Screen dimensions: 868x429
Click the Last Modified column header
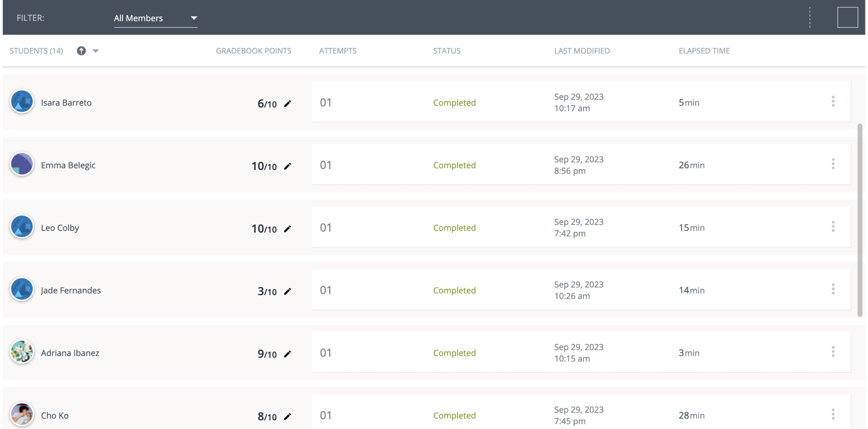581,51
